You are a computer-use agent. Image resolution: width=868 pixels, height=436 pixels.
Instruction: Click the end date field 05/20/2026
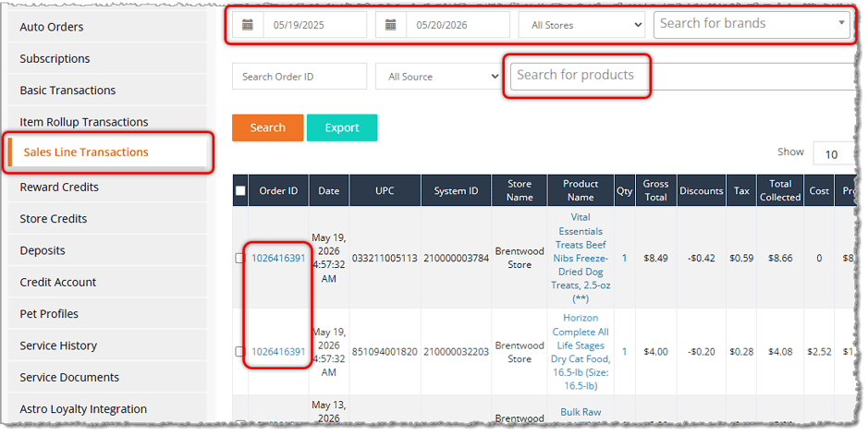tap(458, 25)
